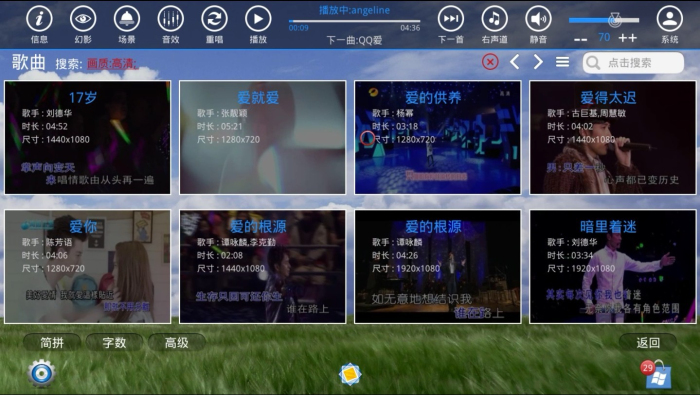Click the 播放 play button

point(258,19)
